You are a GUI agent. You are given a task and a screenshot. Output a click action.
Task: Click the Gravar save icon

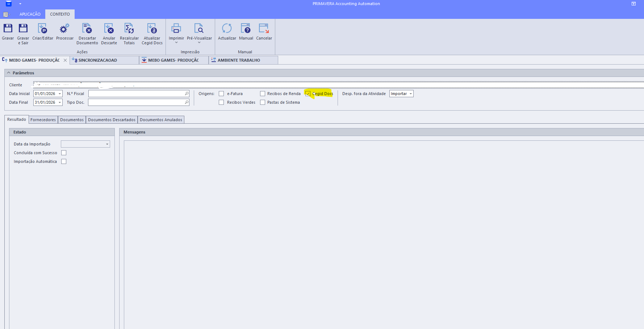(x=8, y=29)
